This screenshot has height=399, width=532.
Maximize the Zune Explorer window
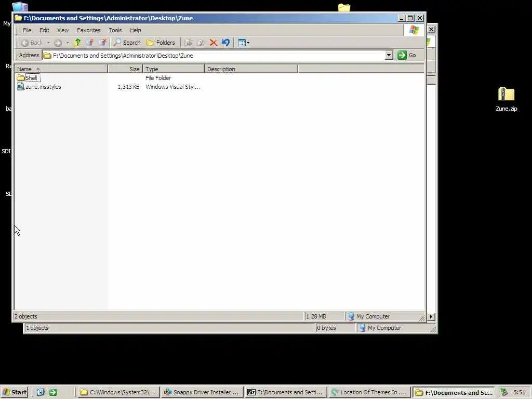pos(410,18)
